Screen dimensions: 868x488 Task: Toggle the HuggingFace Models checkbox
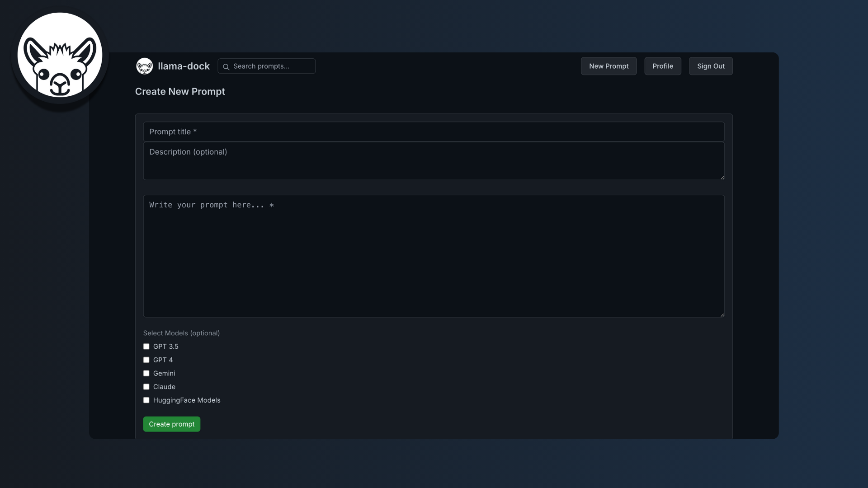146,400
